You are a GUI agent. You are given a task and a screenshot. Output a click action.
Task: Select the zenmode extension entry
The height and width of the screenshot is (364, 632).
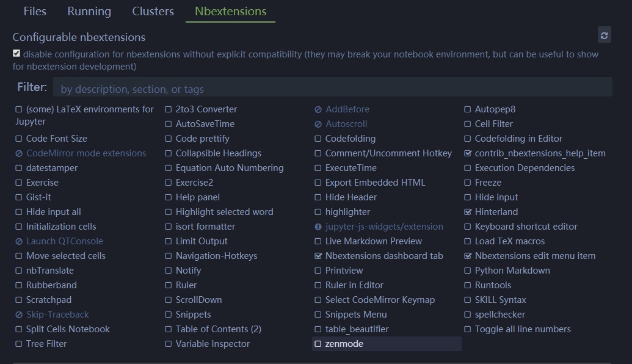click(344, 344)
